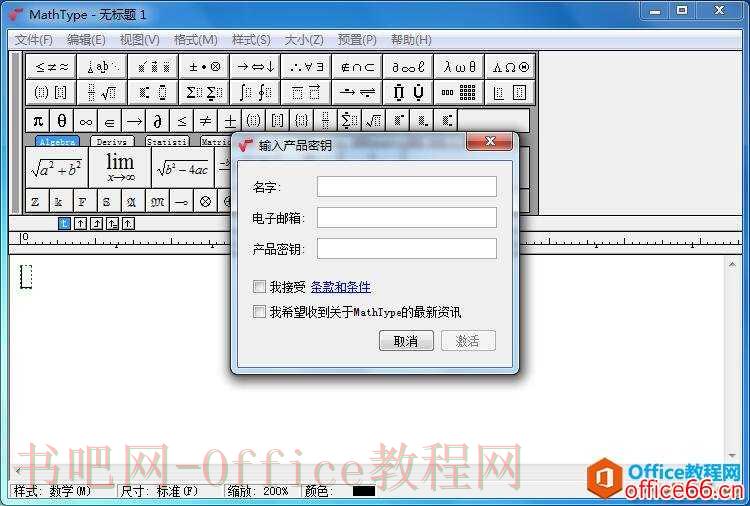The width and height of the screenshot is (750, 506).
Task: Click the 样式: 数学(M) status entry
Action: click(53, 491)
